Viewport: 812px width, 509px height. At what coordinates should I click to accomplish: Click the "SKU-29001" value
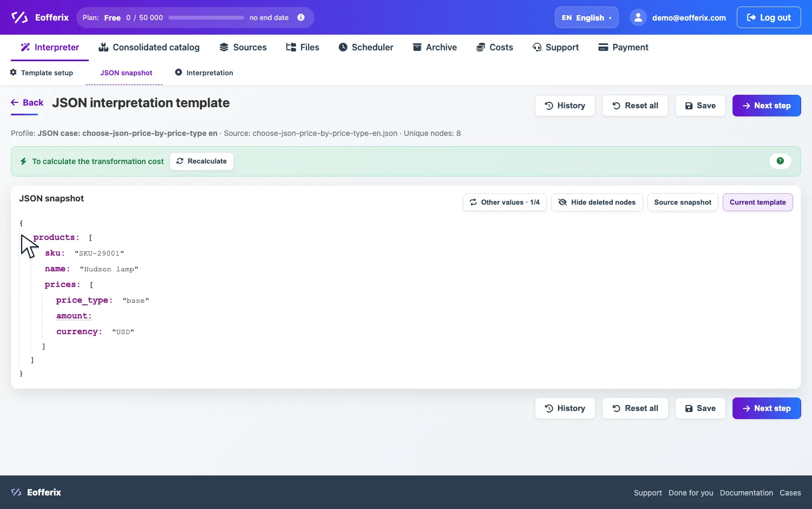[100, 253]
